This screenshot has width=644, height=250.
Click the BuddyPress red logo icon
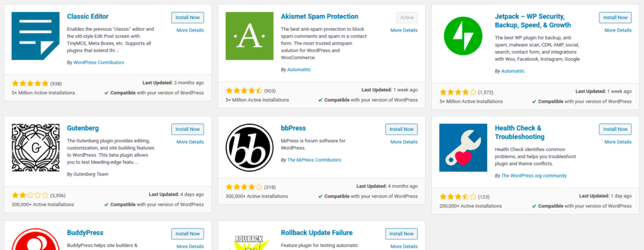(x=35, y=239)
